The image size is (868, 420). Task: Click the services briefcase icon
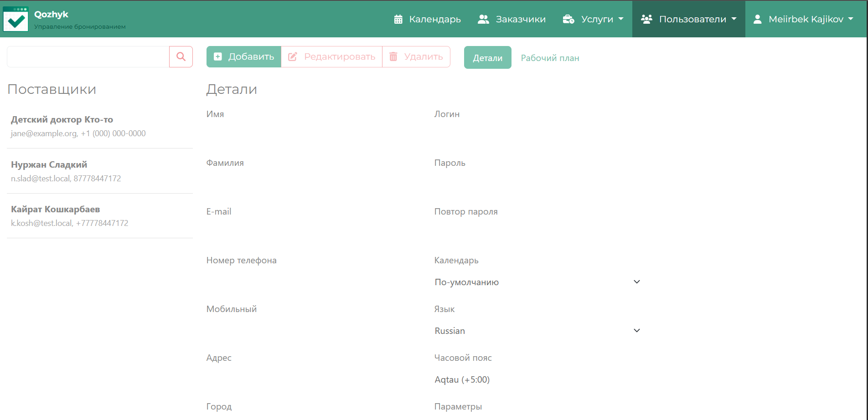click(x=568, y=19)
